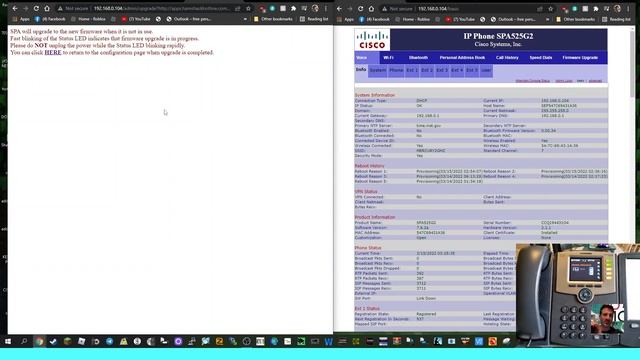Expand hidden bookmarks chevron in left browser
Viewport: 640px width, 360px height.
245,19
